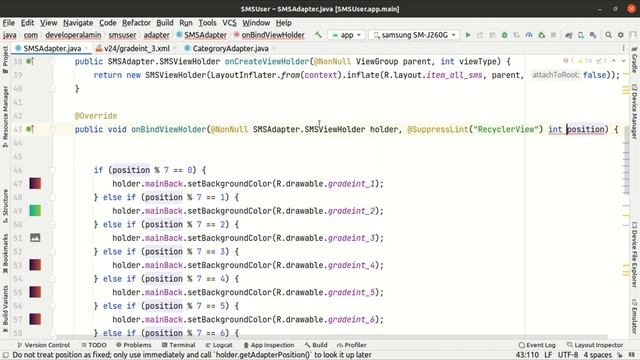640x360 pixels.
Task: Open the Device Manager panel in the right sidebar
Action: 634,111
